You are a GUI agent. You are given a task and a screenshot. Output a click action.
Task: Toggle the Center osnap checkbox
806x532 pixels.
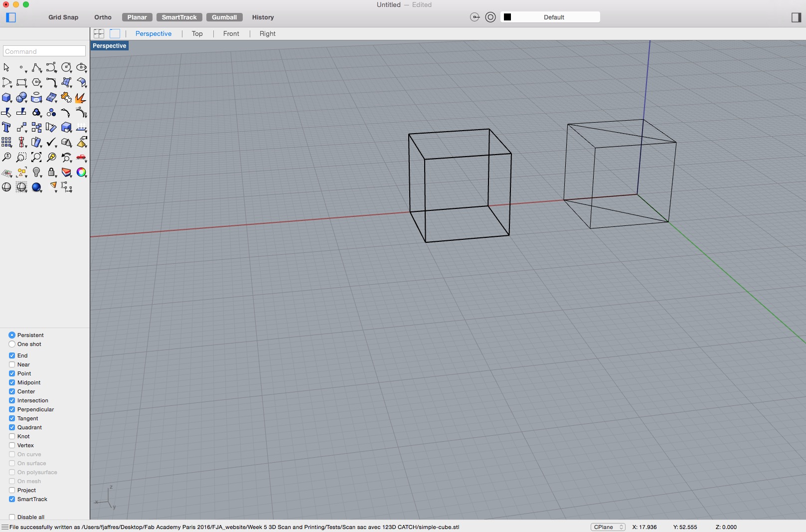point(12,391)
